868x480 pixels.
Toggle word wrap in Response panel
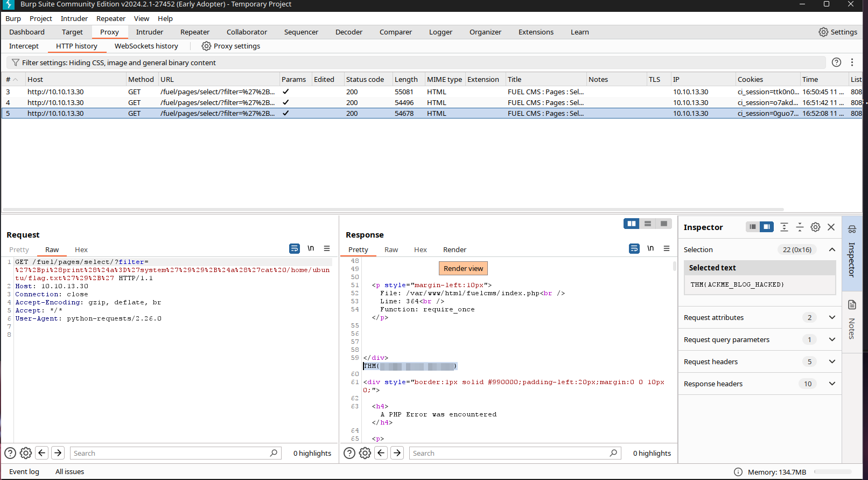click(634, 248)
